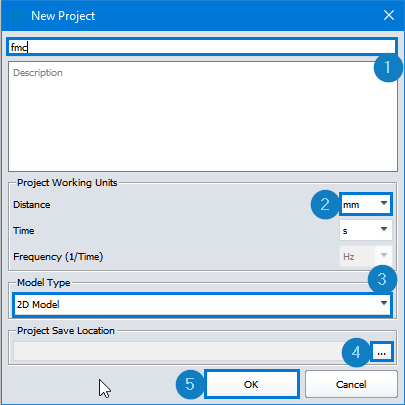Click the numbered callout badge 3

coord(382,279)
